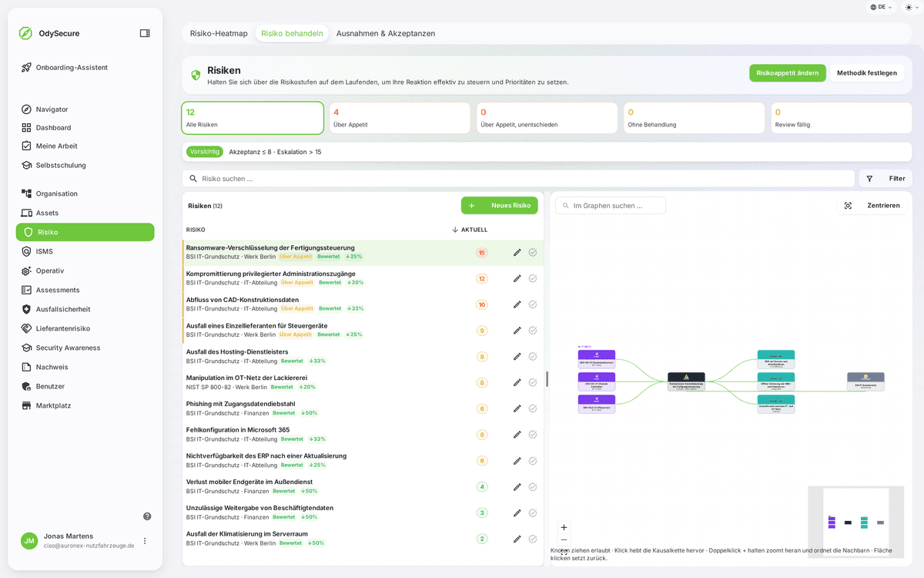Sort the list by the AKTUELL column
Image resolution: width=924 pixels, height=578 pixels.
tap(470, 230)
